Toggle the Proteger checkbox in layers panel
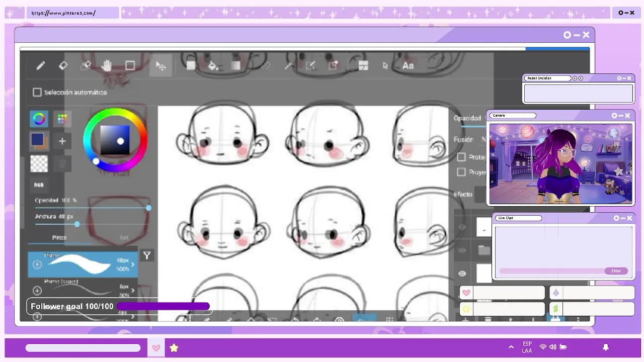Image resolution: width=644 pixels, height=362 pixels. tap(461, 157)
